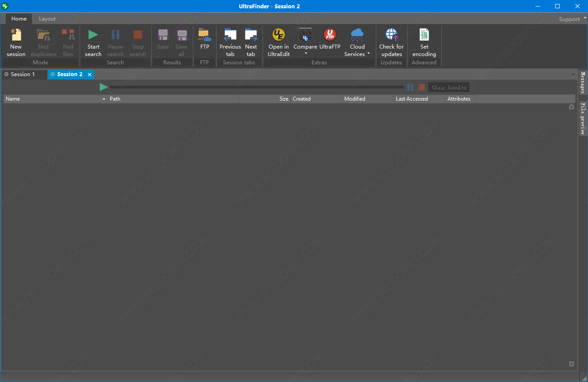Start a New session

pos(16,42)
